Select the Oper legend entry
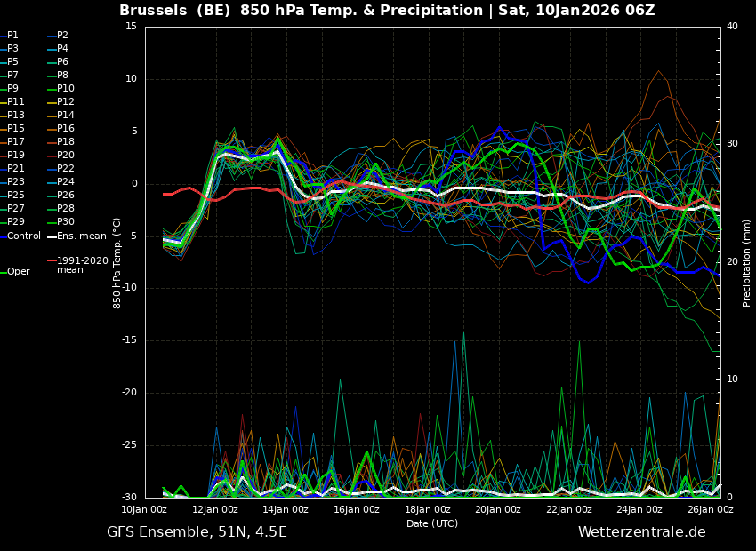Image resolution: width=756 pixels, height=551 pixels. coord(18,272)
